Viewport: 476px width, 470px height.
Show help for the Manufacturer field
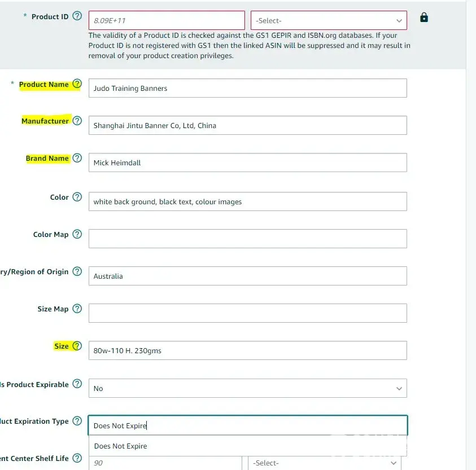(77, 121)
